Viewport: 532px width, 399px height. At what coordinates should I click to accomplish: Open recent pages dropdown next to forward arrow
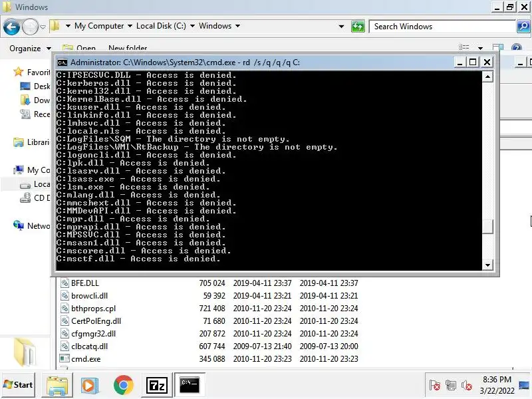tap(43, 27)
